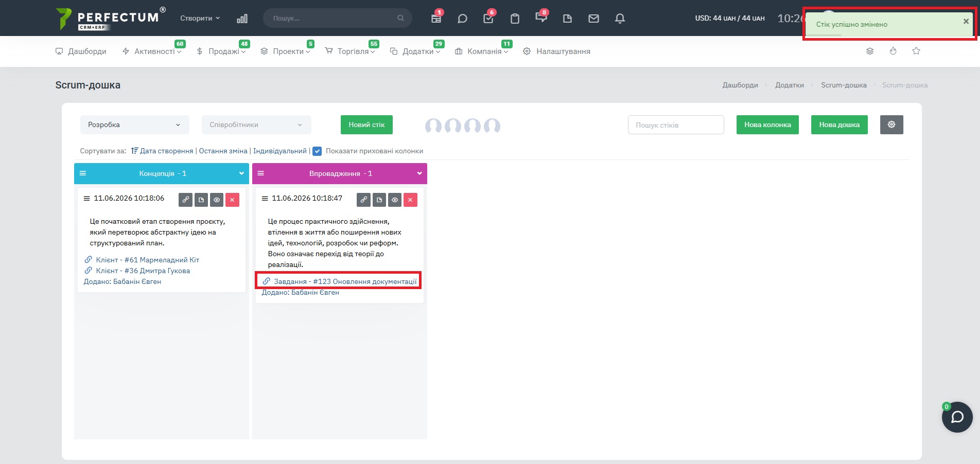Open the Активності menu

(x=152, y=51)
